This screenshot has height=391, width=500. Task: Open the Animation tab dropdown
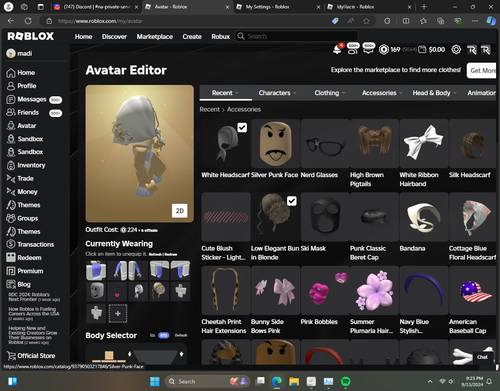(x=481, y=93)
